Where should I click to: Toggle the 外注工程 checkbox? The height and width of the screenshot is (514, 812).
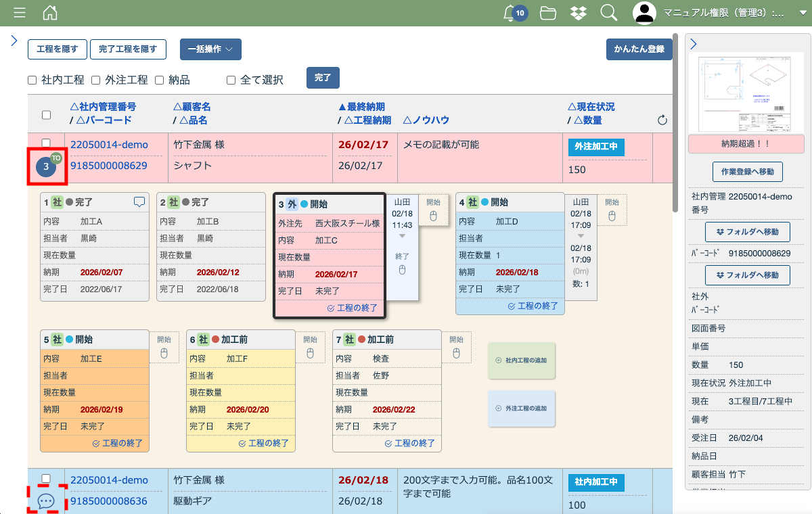pyautogui.click(x=95, y=80)
